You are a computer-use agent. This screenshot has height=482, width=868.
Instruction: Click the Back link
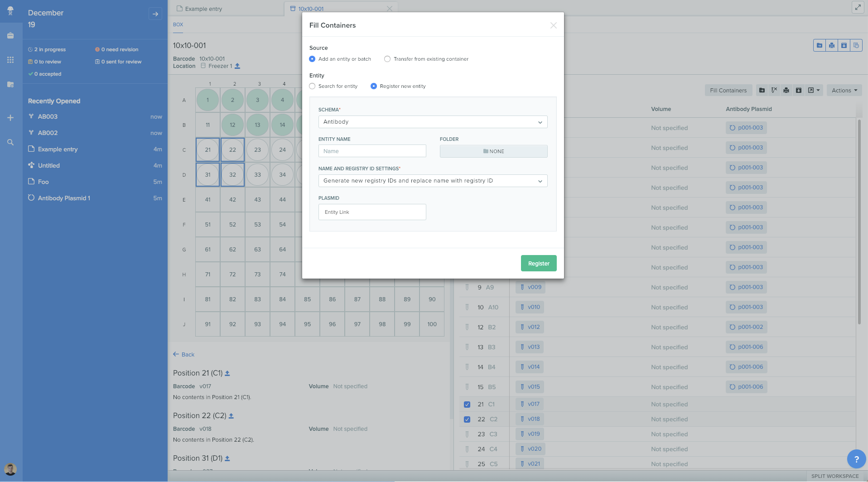pyautogui.click(x=184, y=354)
